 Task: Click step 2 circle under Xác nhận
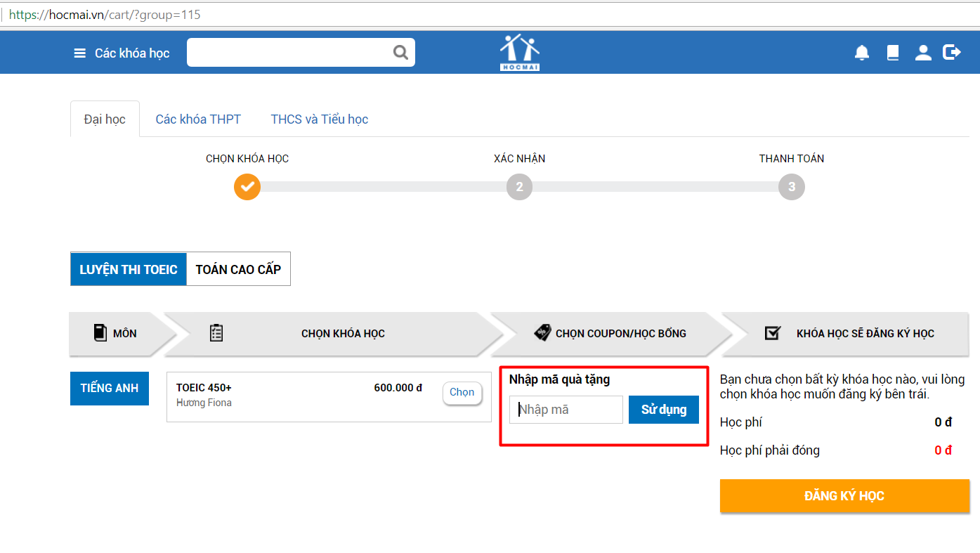point(520,187)
